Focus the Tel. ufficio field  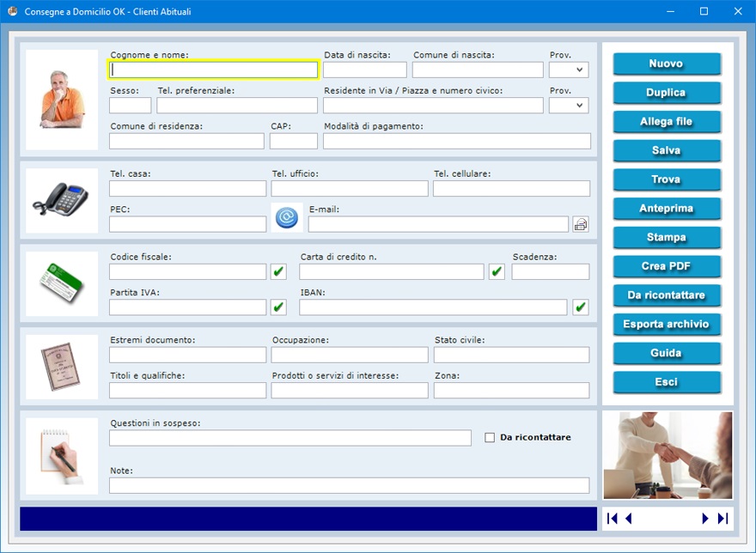pos(350,189)
